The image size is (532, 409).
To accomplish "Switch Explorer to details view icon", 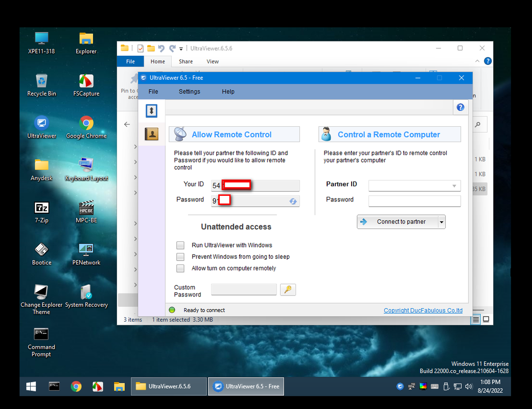I will click(476, 320).
